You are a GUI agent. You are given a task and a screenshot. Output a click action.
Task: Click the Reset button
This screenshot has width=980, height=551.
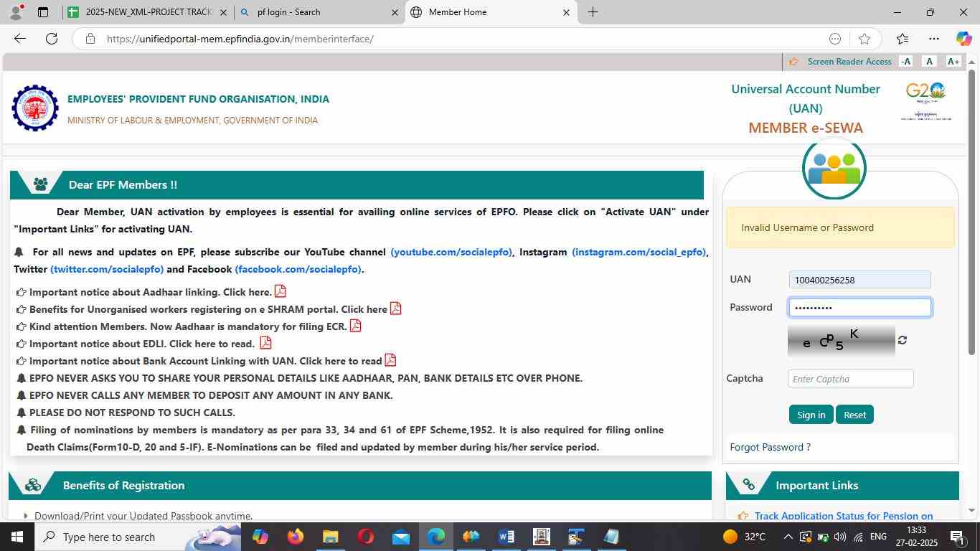pos(854,415)
